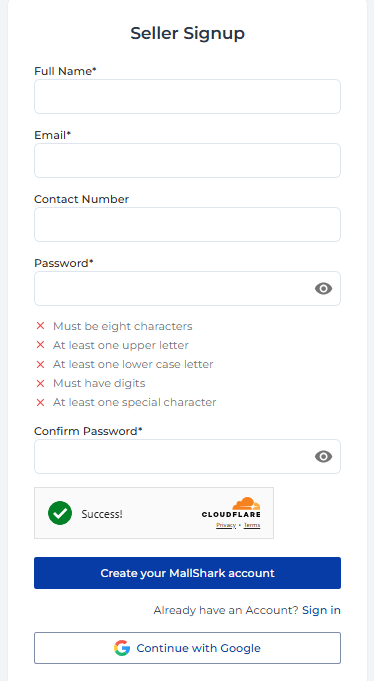Show password using the Password eye icon
Viewport: 374px width, 681px height.
click(x=323, y=288)
